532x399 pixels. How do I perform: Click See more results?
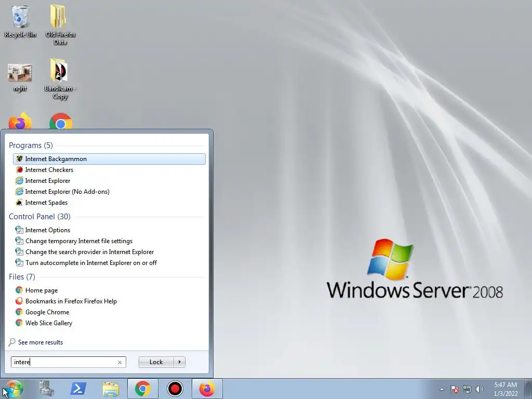[36, 342]
